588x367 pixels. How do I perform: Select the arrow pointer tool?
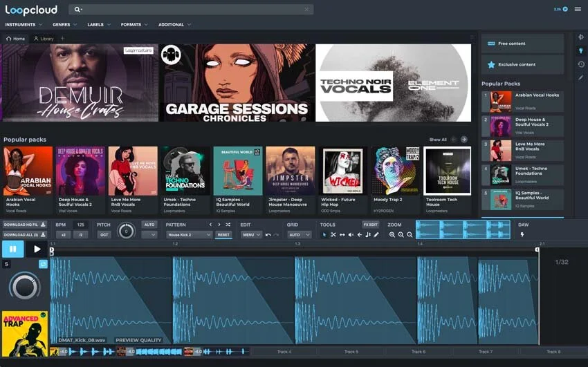[x=324, y=235]
